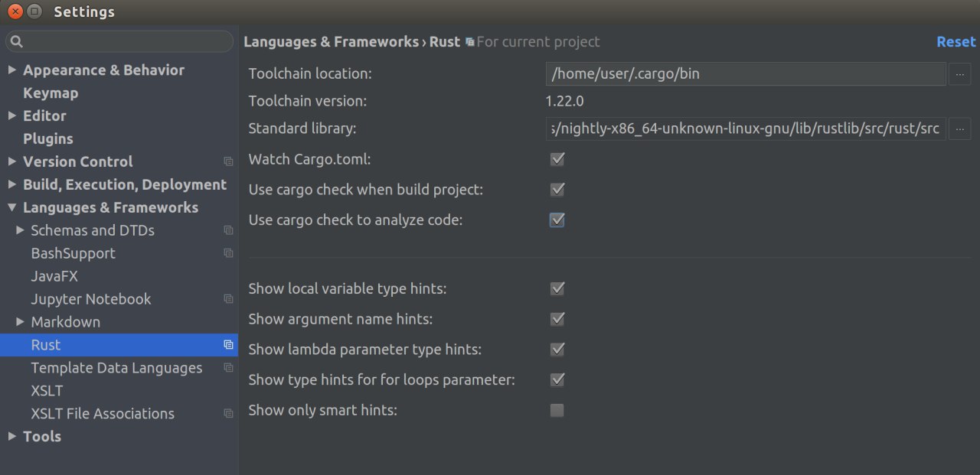Click project-scope icon beside Template Data Languages
The image size is (980, 475).
228,368
